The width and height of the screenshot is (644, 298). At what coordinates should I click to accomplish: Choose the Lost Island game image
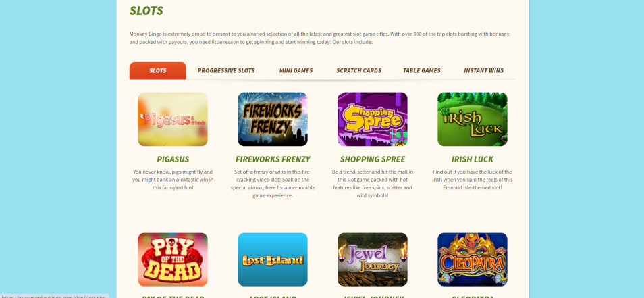(272, 259)
